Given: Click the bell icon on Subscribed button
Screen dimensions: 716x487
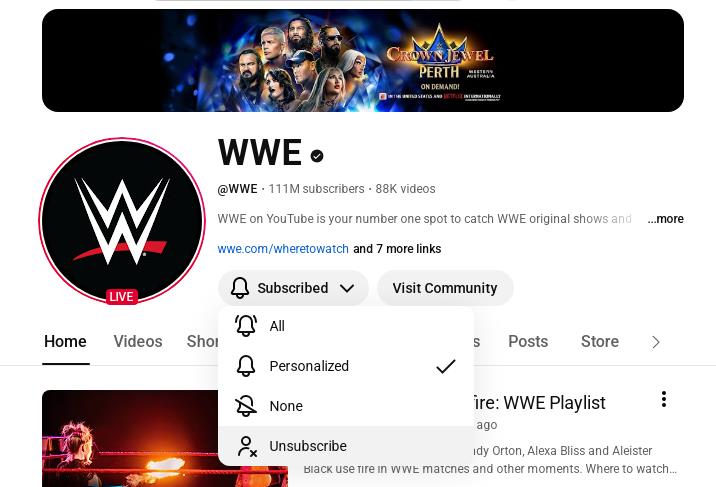Looking at the screenshot, I should point(240,288).
